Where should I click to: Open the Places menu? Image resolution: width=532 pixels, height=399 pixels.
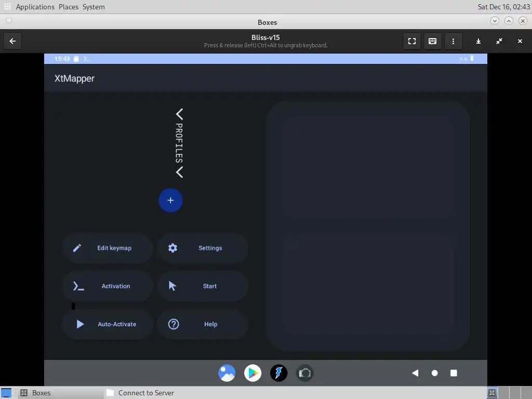point(69,7)
